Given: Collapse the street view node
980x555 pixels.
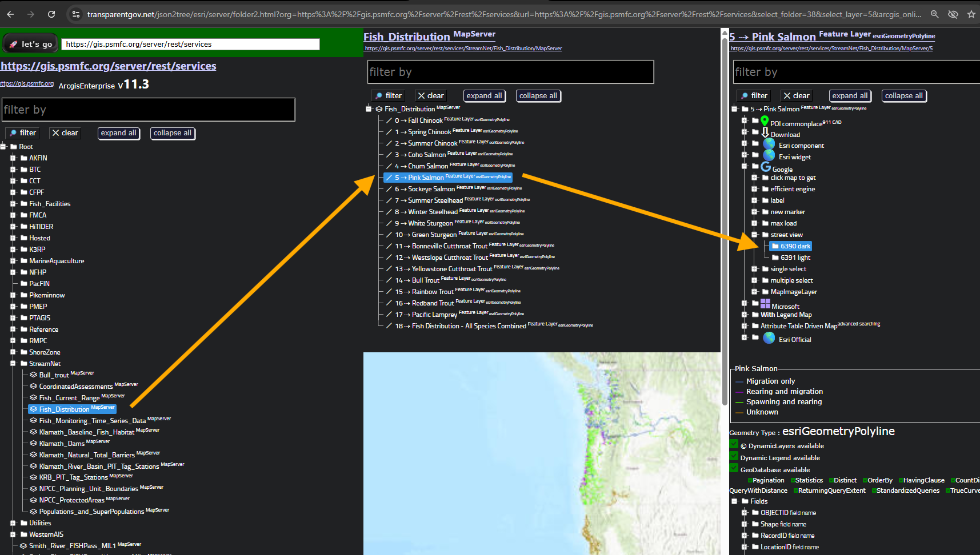Looking at the screenshot, I should click(x=754, y=235).
